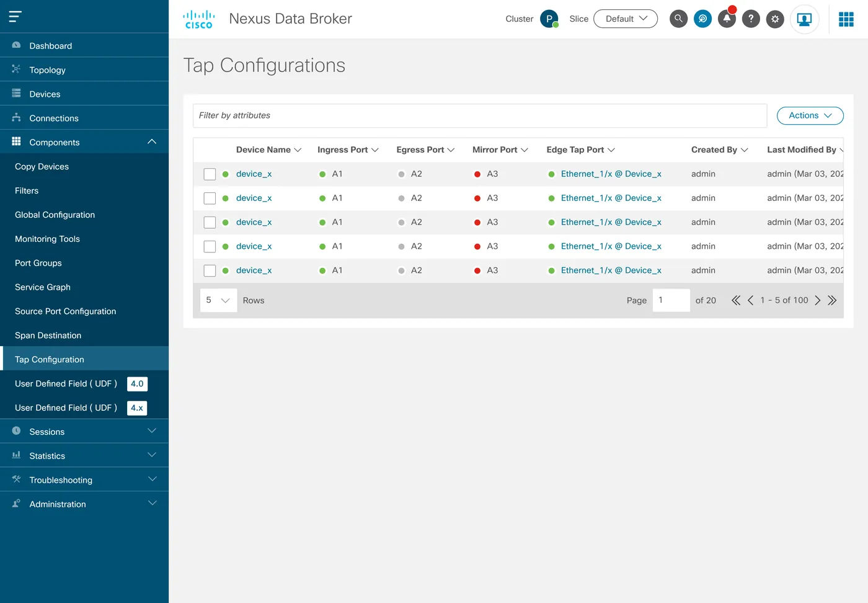Open Ethernet_1/x @ Device_x link in last row
868x603 pixels.
coord(611,270)
